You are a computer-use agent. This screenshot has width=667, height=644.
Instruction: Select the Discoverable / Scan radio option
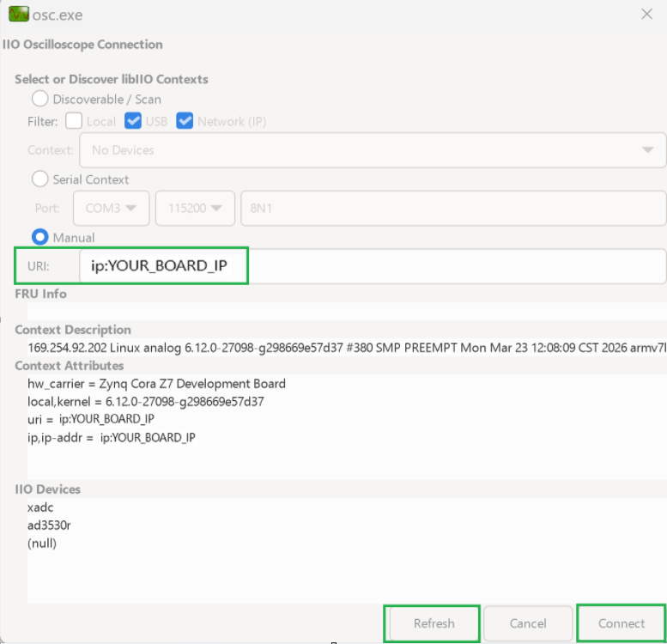coord(40,99)
